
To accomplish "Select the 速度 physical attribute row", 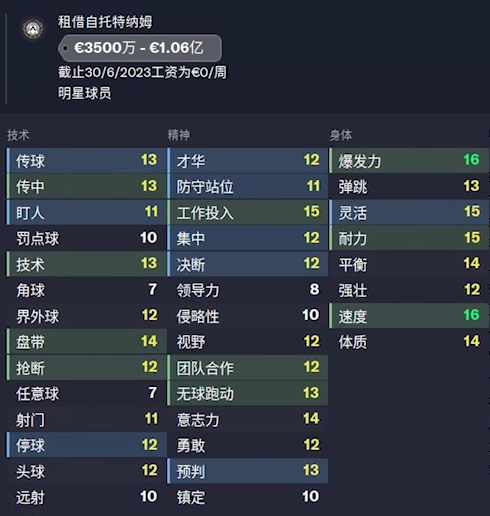I will coord(409,316).
